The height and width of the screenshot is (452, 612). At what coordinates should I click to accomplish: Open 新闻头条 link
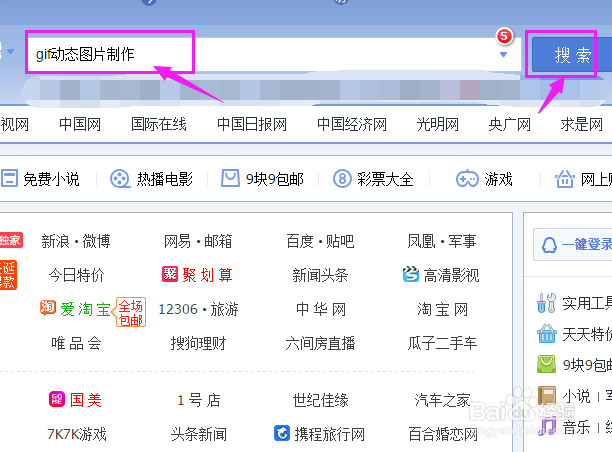click(320, 275)
